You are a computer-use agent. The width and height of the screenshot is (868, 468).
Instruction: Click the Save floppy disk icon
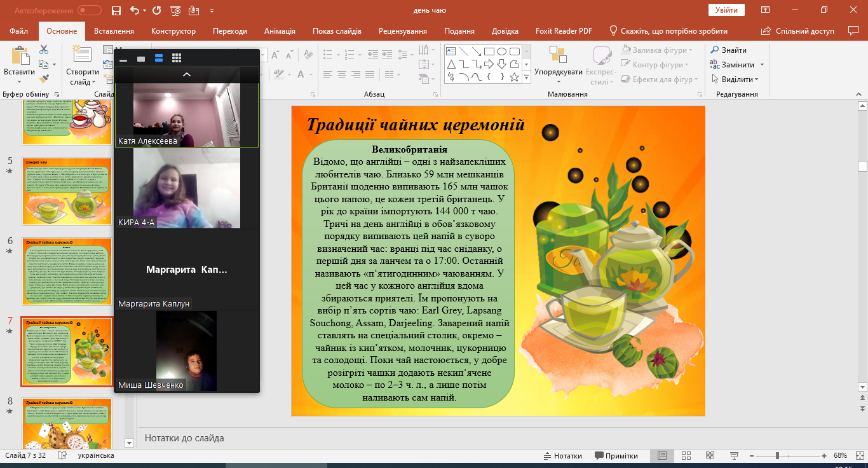click(x=116, y=10)
